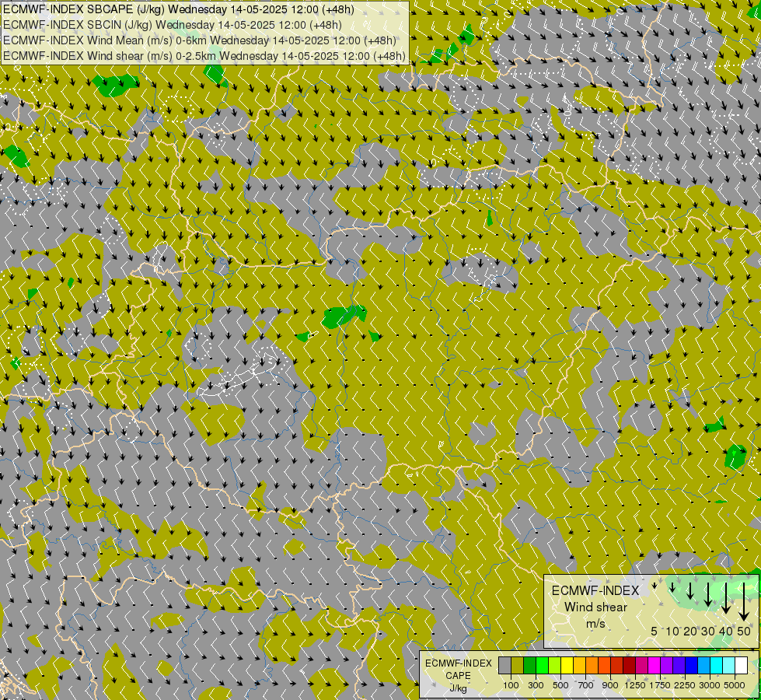Click the wind shear legend value 20
The width and height of the screenshot is (761, 700).
pos(690,631)
